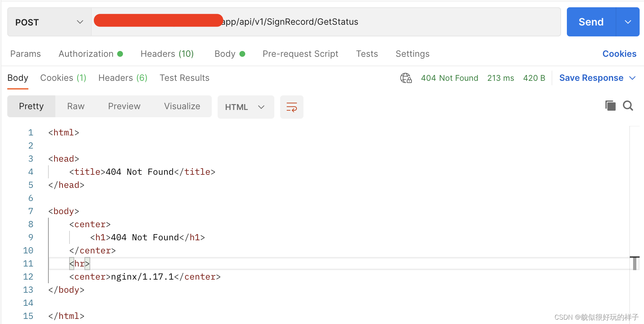Click the hr tag on line 11
The width and height of the screenshot is (644, 324).
80,264
